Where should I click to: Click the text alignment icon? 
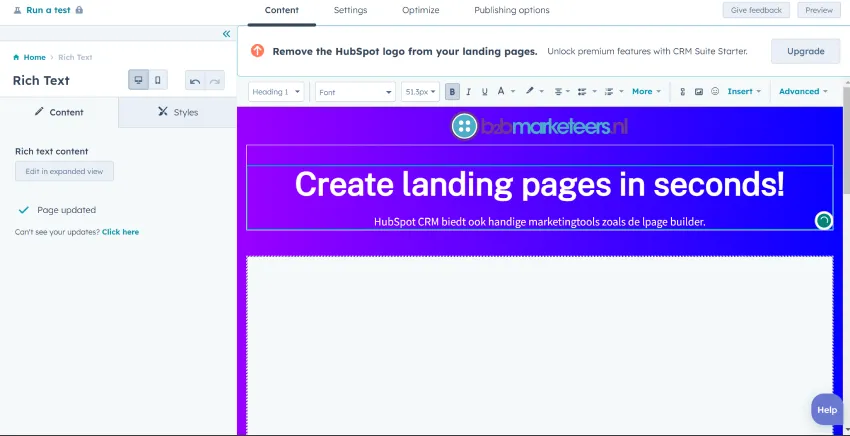(558, 92)
